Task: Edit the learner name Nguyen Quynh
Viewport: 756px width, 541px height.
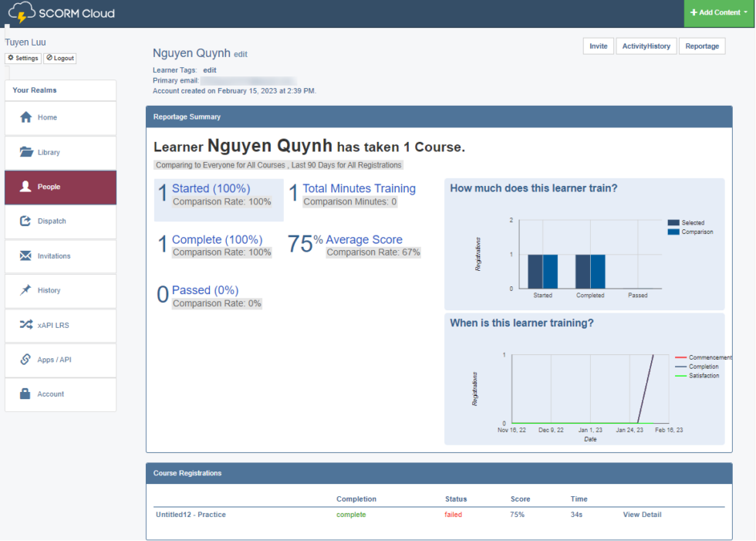Action: 240,53
